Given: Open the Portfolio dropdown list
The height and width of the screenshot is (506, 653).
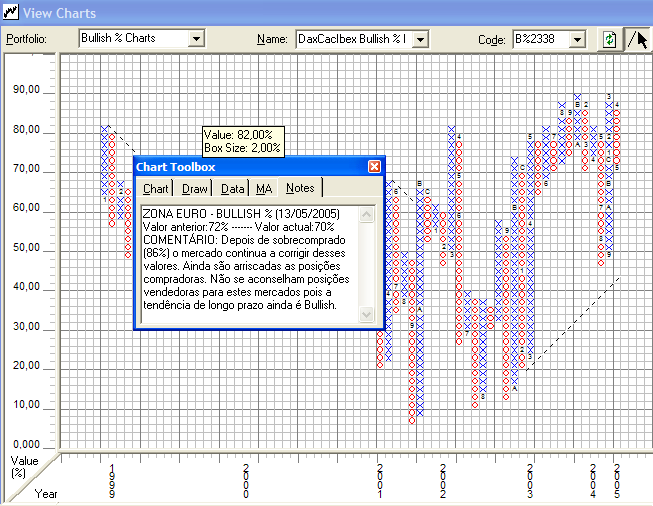Looking at the screenshot, I should (196, 39).
